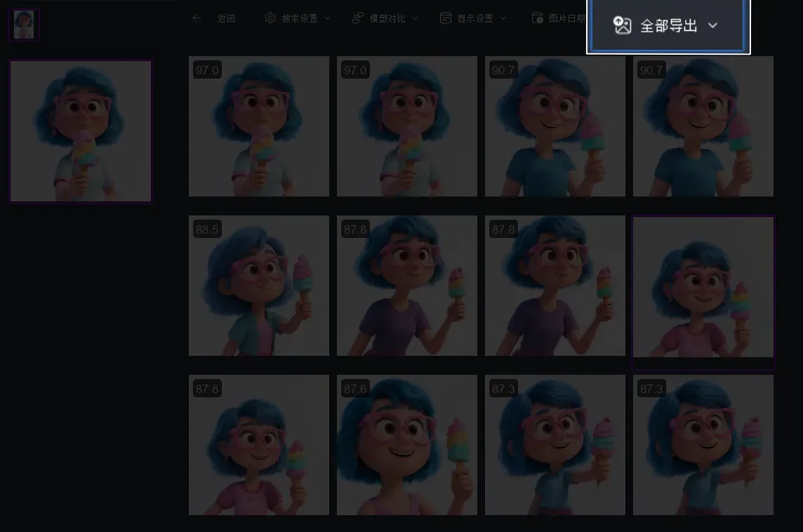Screen dimensions: 803x532
Task: Select the first result scored 97.0
Action: (x=258, y=126)
